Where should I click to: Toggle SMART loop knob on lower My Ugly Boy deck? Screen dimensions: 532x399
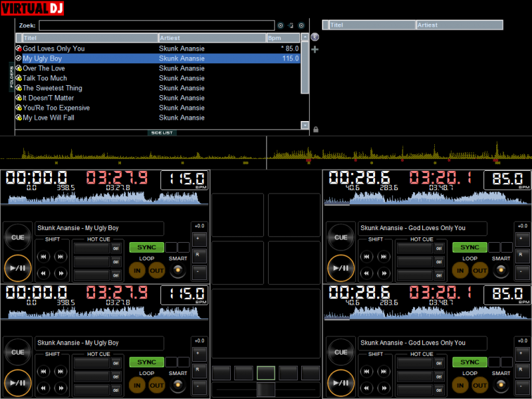click(x=178, y=385)
